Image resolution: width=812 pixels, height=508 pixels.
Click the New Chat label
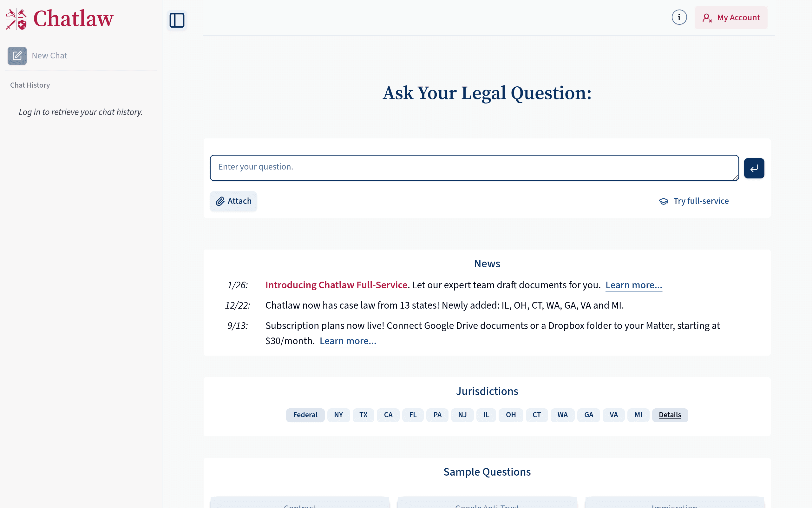click(x=49, y=56)
